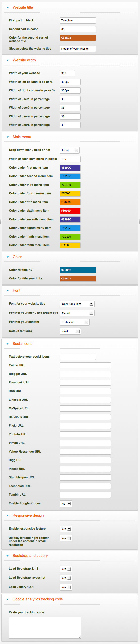Collapse the Social icons section arrow
The image size is (140, 644).
pos(7,344)
